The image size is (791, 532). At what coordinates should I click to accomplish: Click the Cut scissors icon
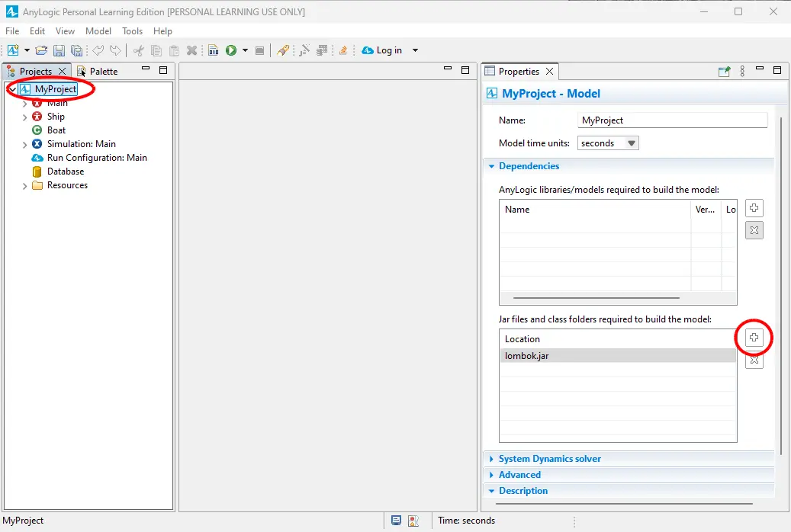tap(139, 50)
